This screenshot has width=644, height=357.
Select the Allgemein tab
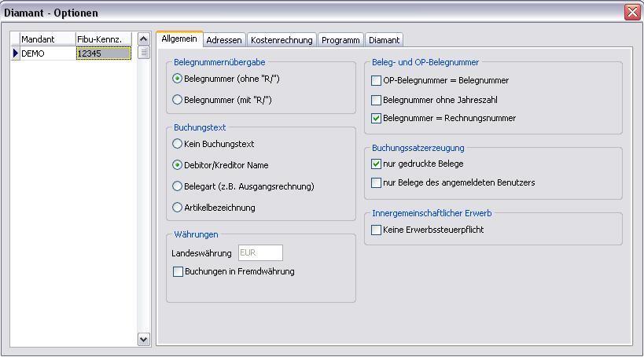[178, 39]
